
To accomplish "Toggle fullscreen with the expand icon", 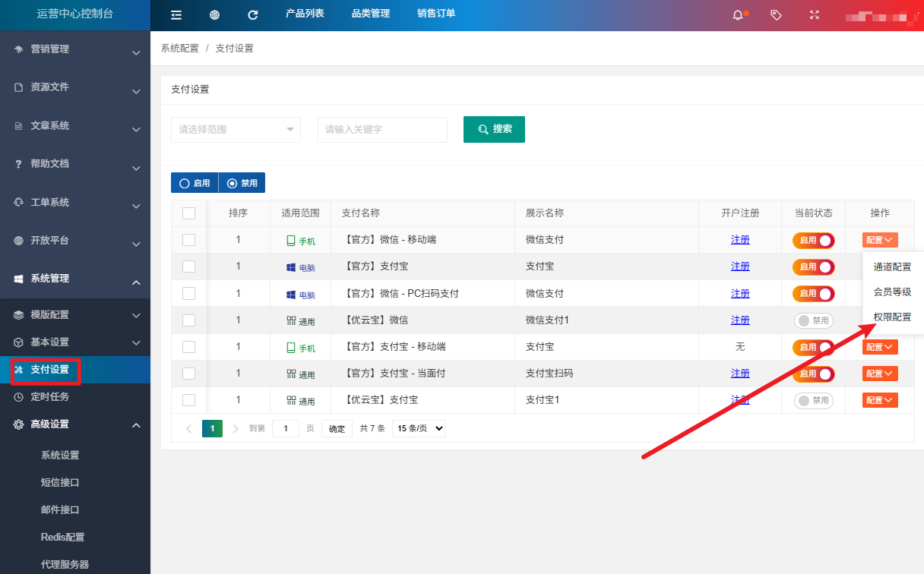I will (815, 14).
